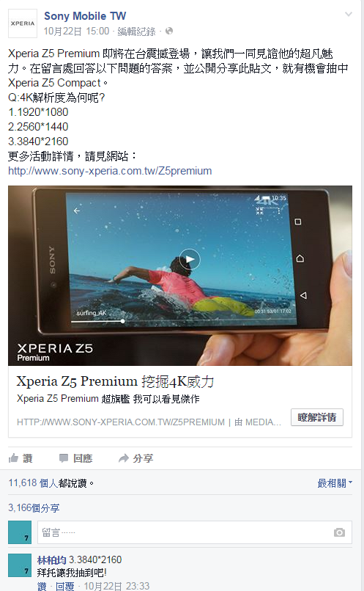Open commenter 林柏均 profile name
Viewport: 364px width, 591px height.
point(51,559)
